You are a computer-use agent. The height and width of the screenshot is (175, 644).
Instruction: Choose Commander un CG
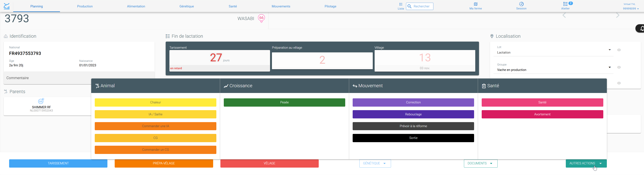[156, 150]
